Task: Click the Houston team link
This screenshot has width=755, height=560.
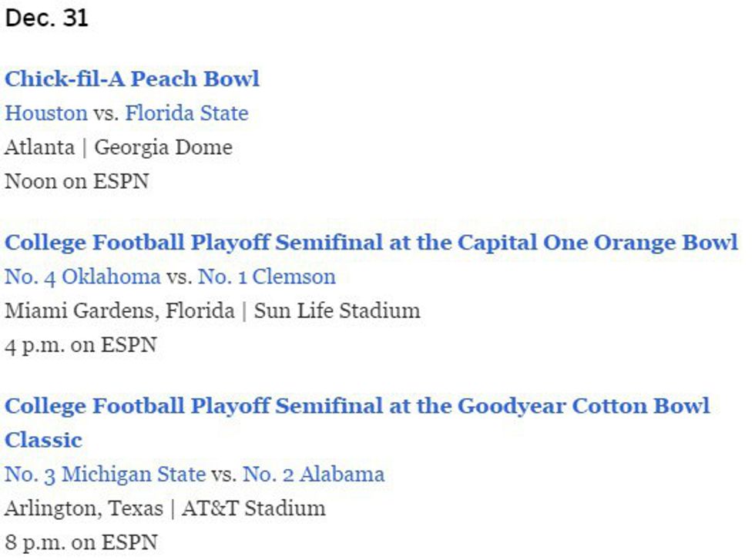Action: (x=46, y=113)
